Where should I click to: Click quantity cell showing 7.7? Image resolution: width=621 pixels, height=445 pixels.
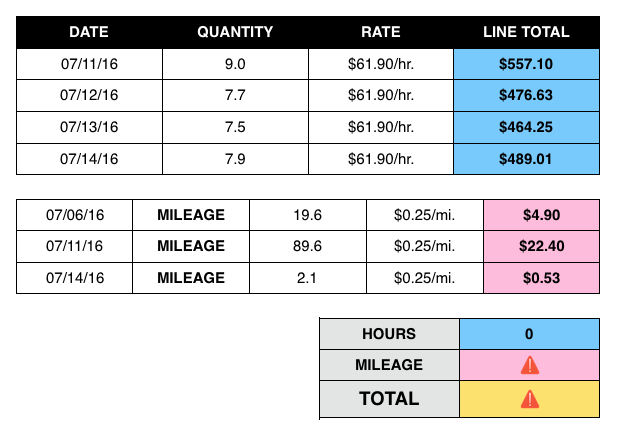pyautogui.click(x=235, y=95)
